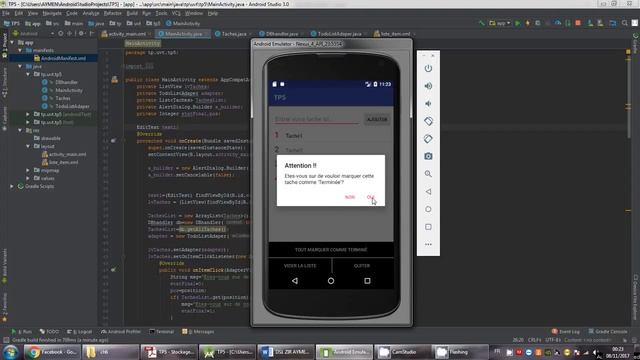This screenshot has height=360, width=640.
Task: Open the Android project view selector dropdown
Action: click(x=33, y=33)
